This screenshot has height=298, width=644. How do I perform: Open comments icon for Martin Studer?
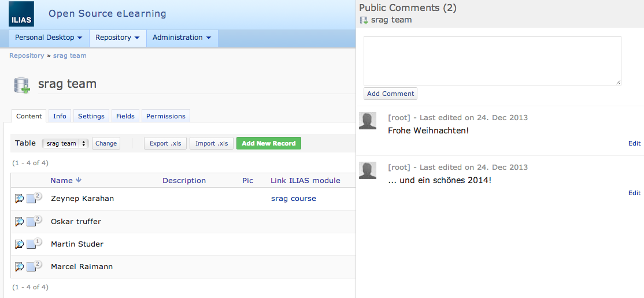point(32,244)
